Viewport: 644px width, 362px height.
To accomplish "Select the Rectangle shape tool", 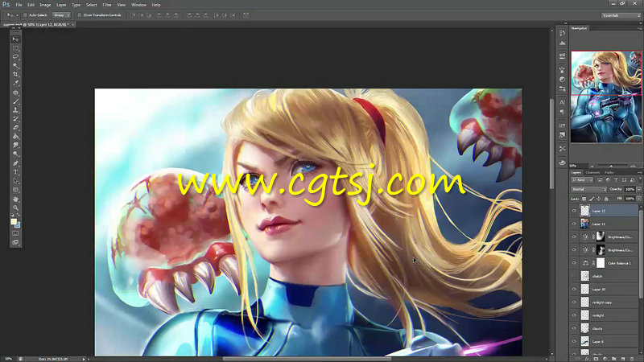I will tap(15, 190).
